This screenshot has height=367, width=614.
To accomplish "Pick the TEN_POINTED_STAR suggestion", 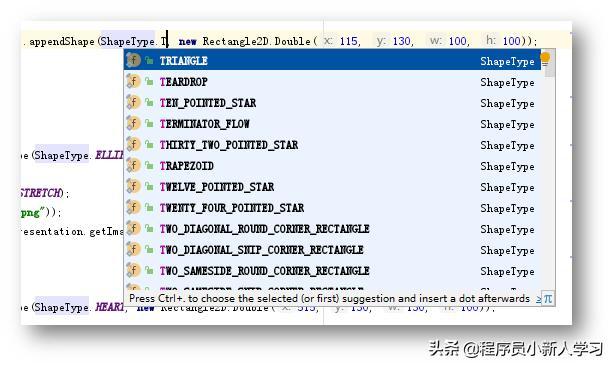I will click(332, 103).
